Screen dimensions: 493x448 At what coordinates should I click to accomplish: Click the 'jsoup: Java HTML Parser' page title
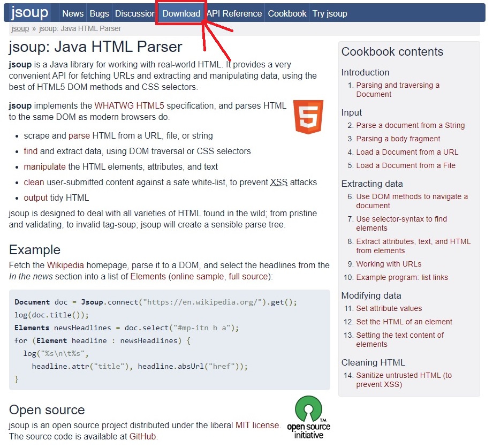coord(96,47)
